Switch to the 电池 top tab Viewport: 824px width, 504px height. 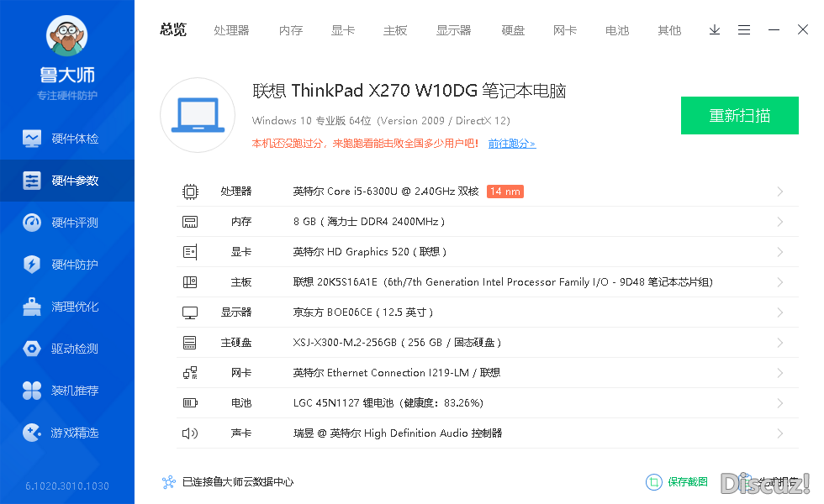coord(617,30)
